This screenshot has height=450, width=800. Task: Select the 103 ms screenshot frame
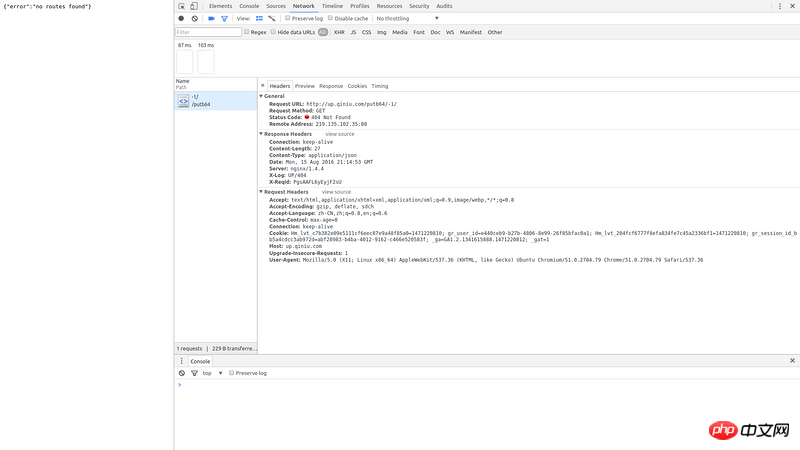(206, 62)
